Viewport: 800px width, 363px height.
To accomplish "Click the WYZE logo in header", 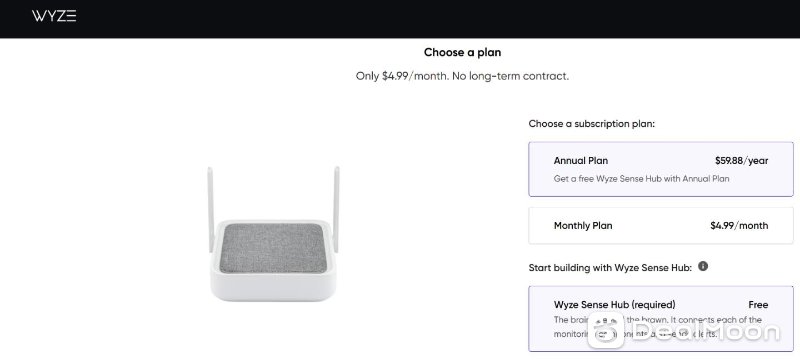I will coord(54,16).
